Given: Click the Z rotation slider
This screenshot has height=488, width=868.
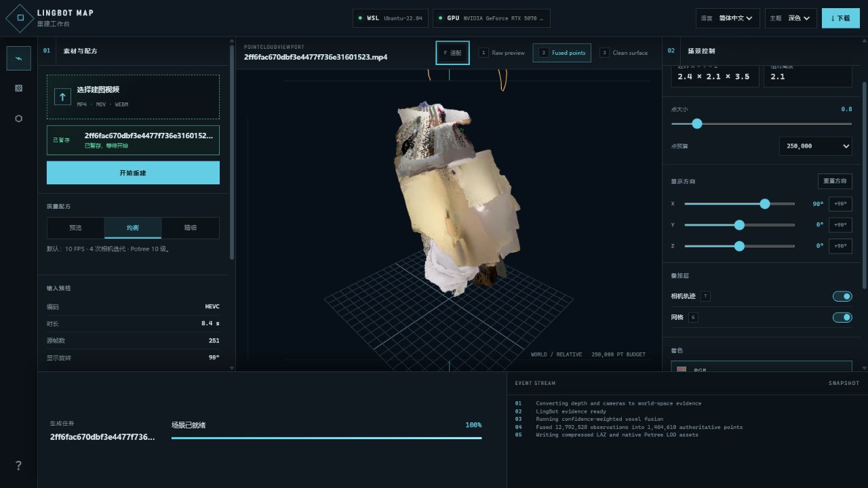Looking at the screenshot, I should pos(740,246).
